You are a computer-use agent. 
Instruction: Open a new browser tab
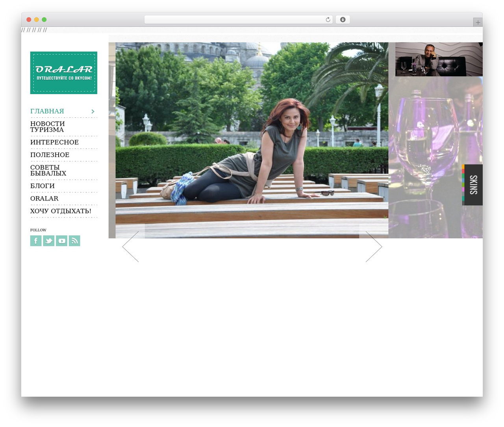tap(478, 22)
